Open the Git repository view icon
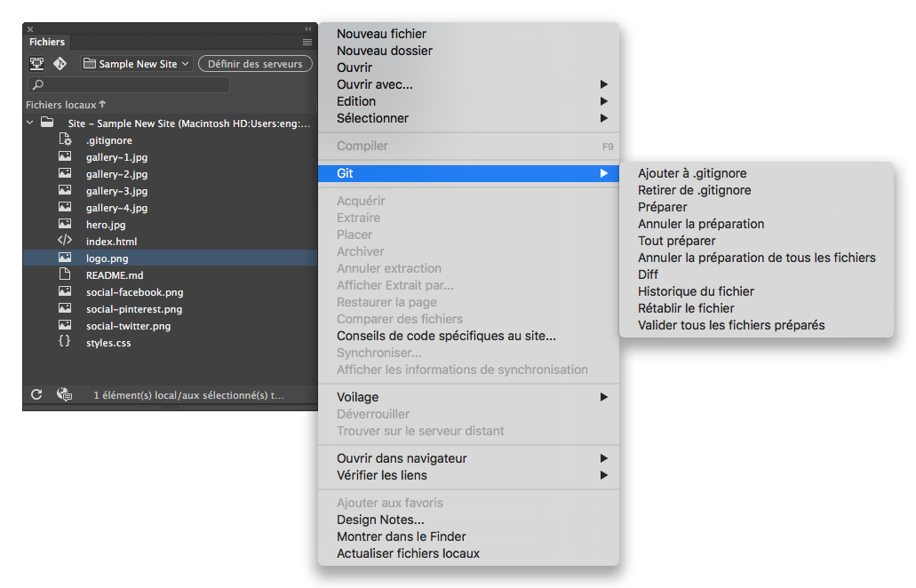The image size is (916, 588). 60,63
